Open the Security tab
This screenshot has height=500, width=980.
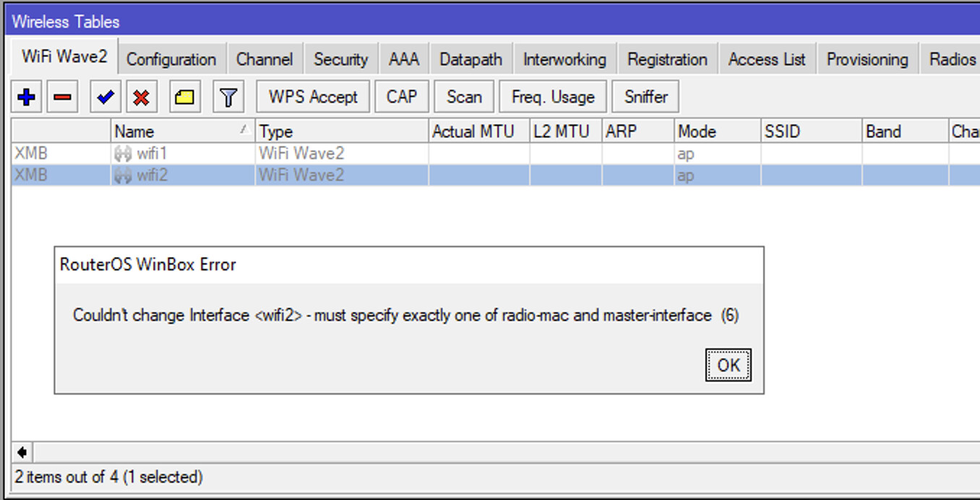(340, 59)
